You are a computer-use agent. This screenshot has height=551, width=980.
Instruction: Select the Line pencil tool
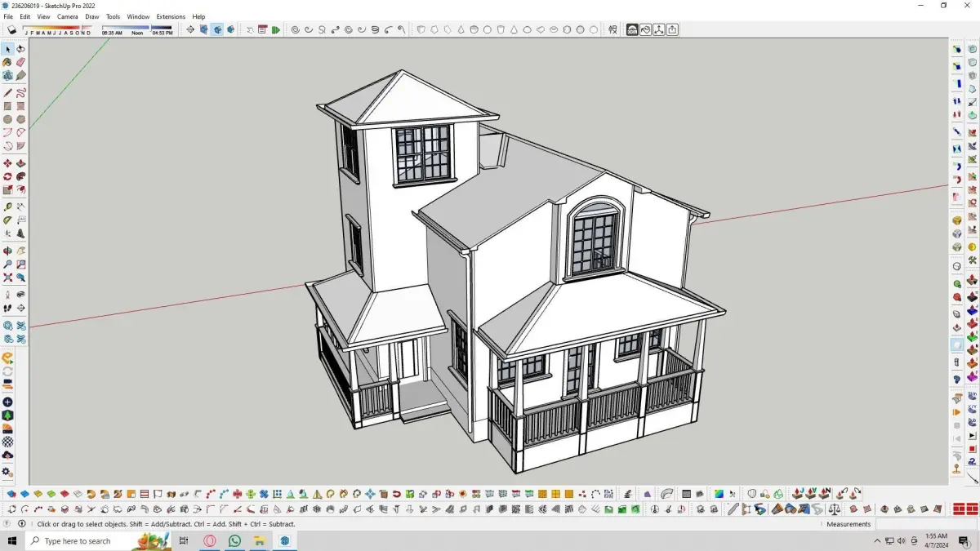(x=7, y=92)
